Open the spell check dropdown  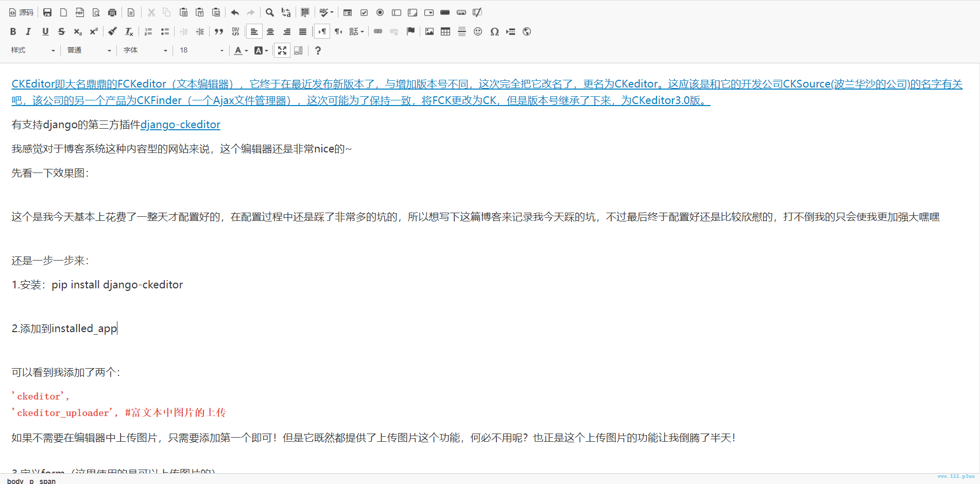point(326,12)
